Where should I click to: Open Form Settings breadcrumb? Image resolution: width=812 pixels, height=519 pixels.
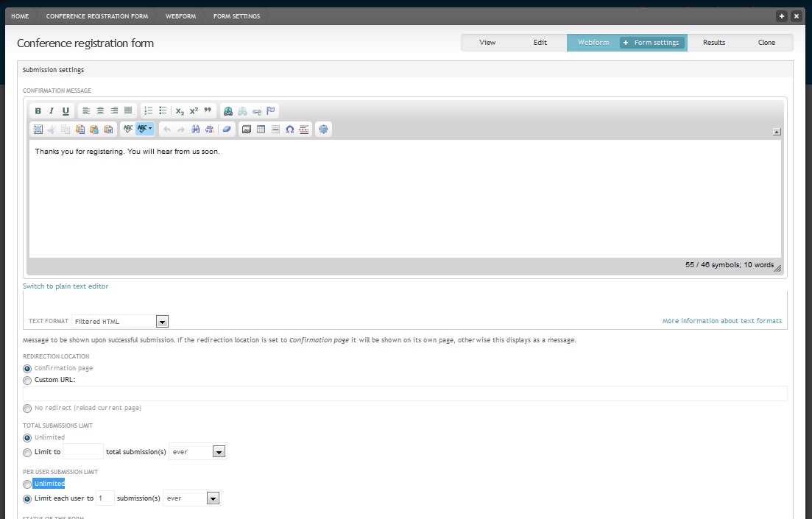point(236,16)
